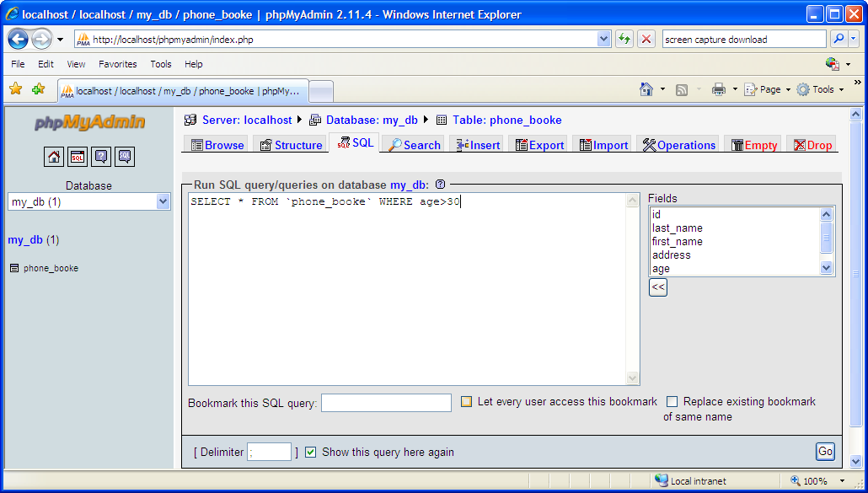
Task: Open recent pages dropdown arrow
Action: click(x=61, y=40)
